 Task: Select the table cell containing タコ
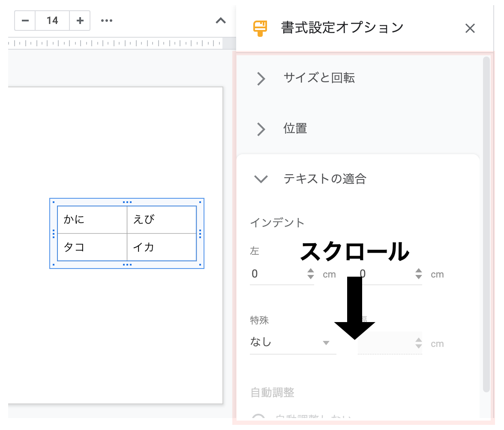92,247
